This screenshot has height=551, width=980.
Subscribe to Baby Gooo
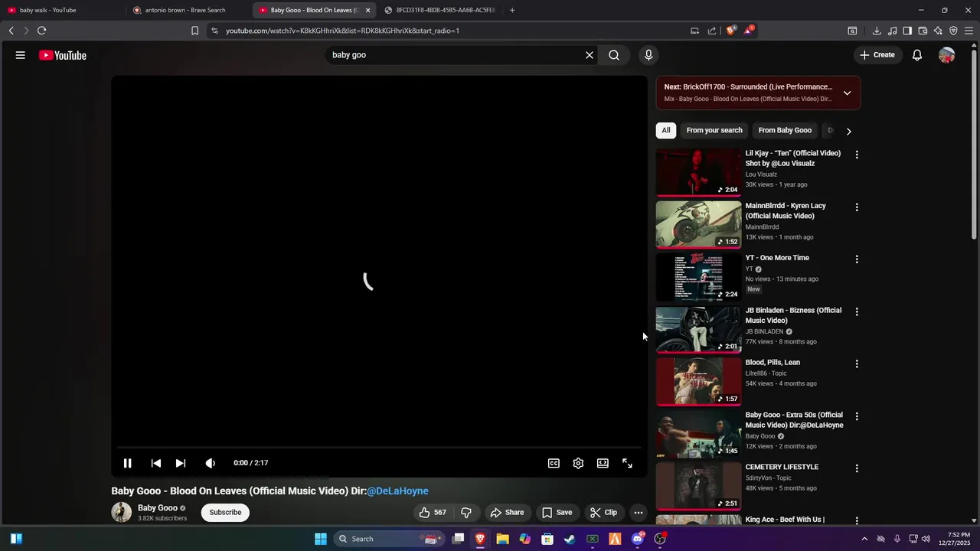coord(225,513)
